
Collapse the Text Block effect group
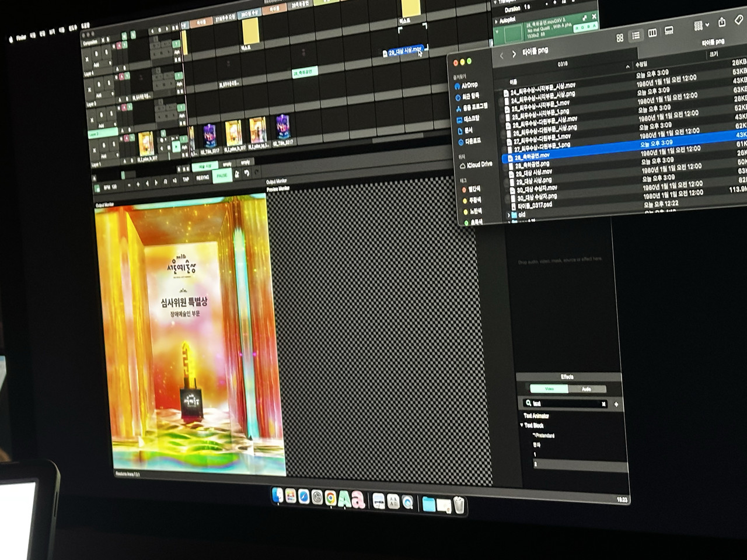[522, 425]
